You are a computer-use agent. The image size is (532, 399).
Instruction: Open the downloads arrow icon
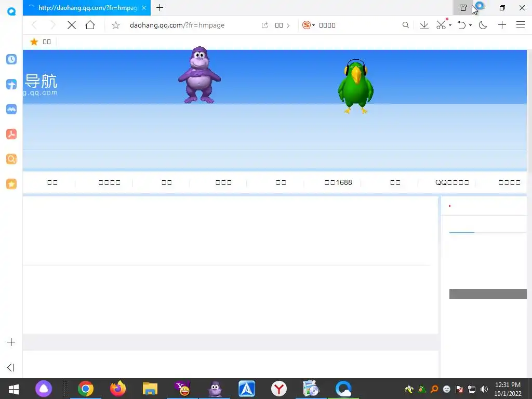424,25
